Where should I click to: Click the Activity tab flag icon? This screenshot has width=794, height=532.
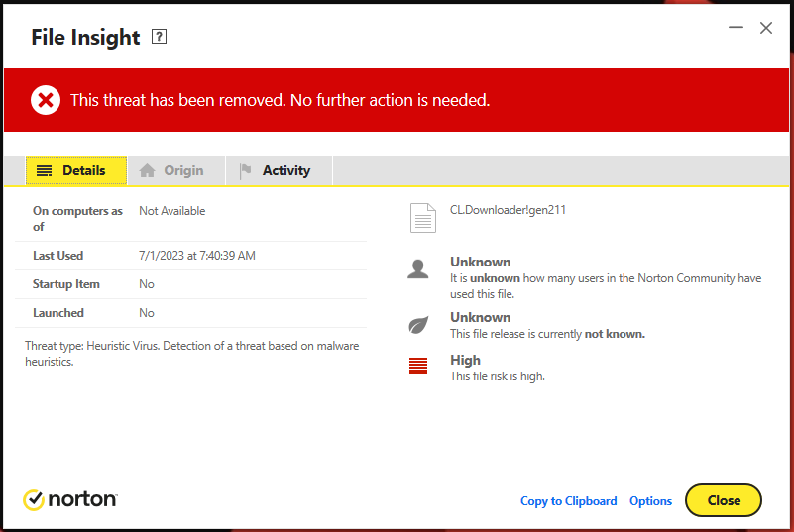[245, 171]
